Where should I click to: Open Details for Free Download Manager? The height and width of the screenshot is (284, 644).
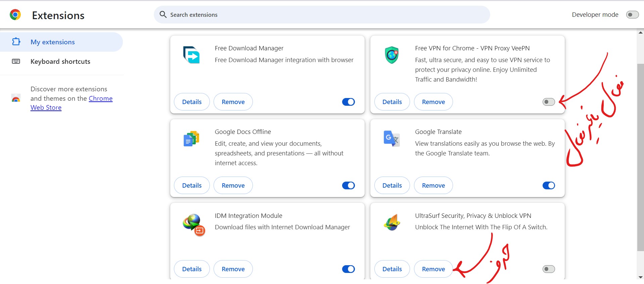[192, 102]
